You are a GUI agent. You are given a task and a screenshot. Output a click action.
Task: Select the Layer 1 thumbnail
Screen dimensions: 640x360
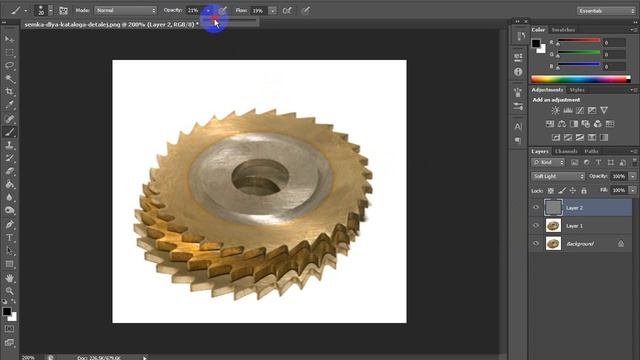[553, 226]
